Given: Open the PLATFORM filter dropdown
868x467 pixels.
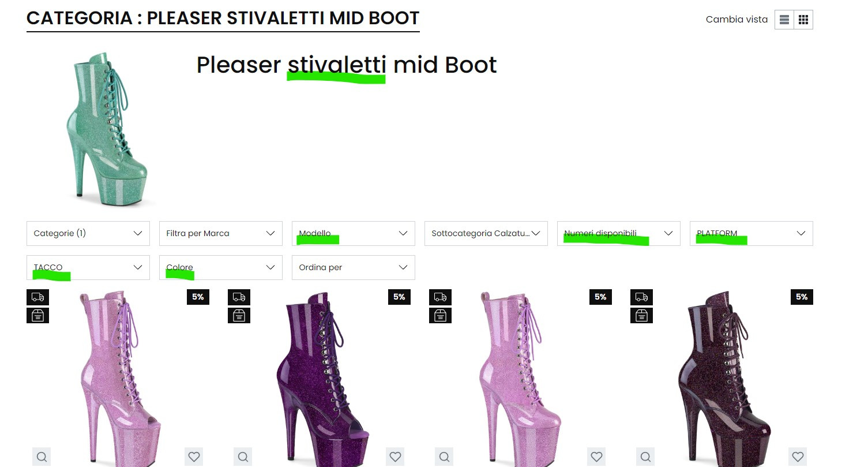Looking at the screenshot, I should click(751, 233).
